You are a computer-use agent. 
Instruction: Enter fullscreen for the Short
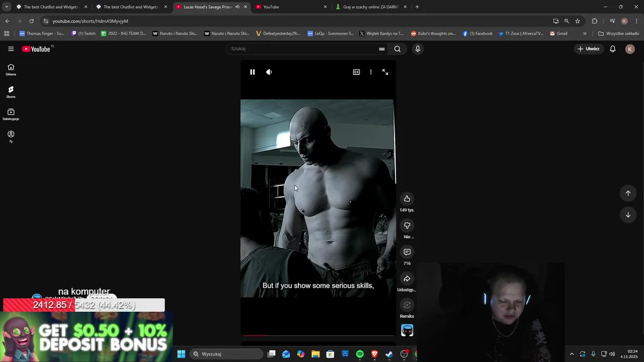click(x=385, y=72)
